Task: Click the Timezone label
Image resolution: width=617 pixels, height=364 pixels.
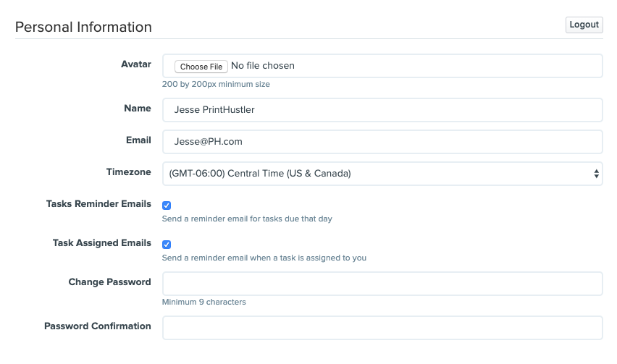Action: [128, 172]
